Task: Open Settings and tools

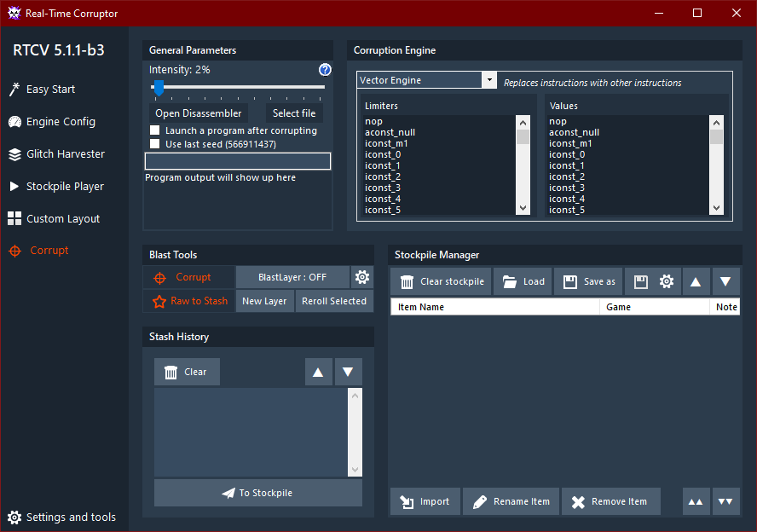Action: pyautogui.click(x=62, y=517)
